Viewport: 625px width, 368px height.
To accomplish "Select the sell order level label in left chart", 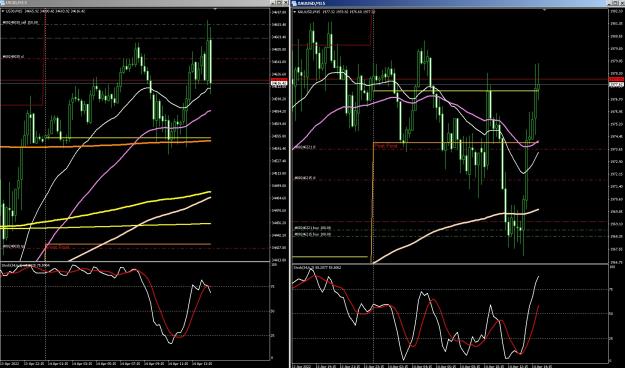I will coord(20,23).
